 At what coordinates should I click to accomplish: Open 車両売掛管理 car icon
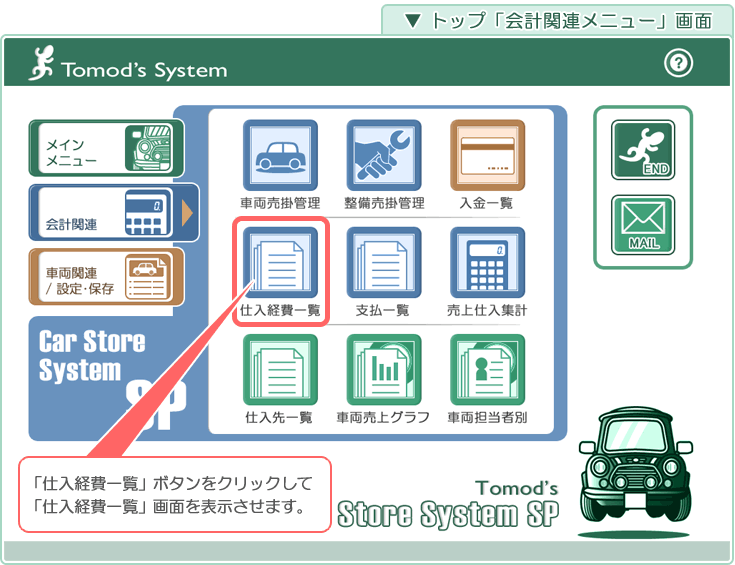pos(280,155)
